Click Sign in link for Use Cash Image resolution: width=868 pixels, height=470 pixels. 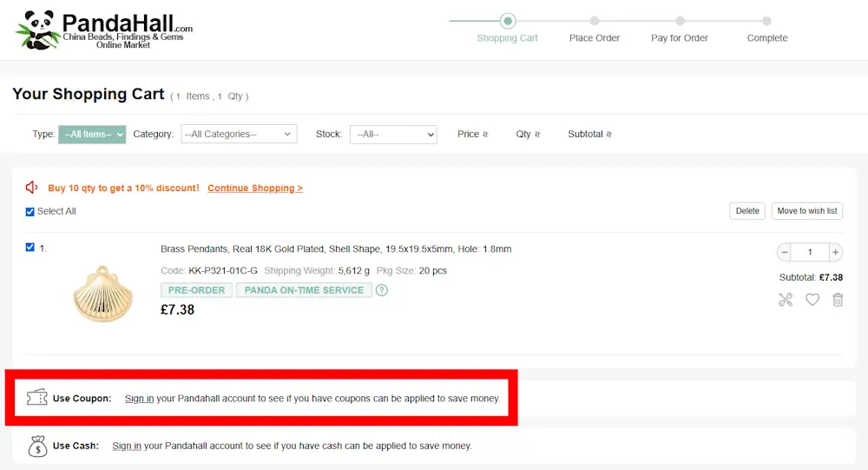click(x=127, y=446)
